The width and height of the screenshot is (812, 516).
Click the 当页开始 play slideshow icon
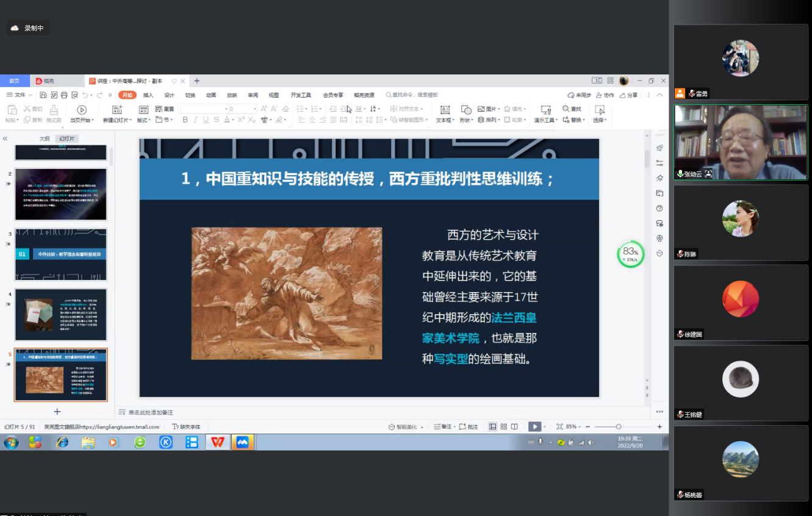(x=82, y=110)
